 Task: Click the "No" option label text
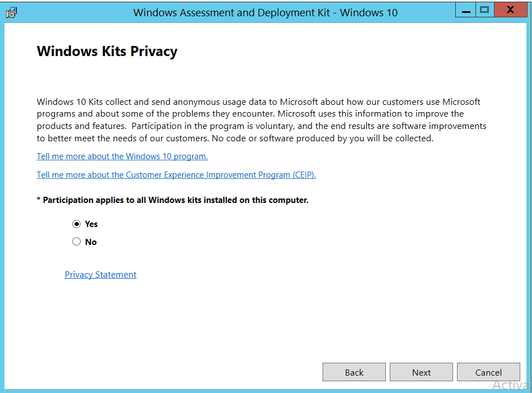91,242
